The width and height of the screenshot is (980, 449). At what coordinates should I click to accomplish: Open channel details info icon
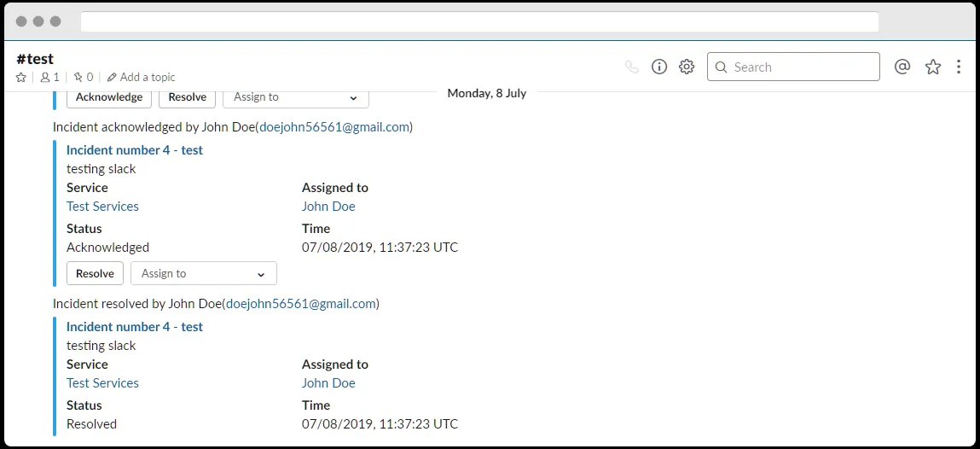pyautogui.click(x=659, y=67)
